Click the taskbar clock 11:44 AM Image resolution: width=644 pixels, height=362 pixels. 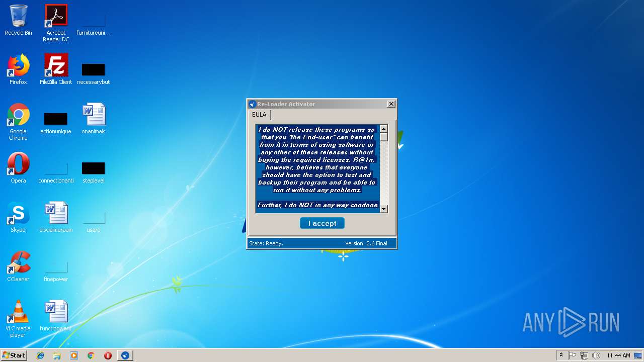click(618, 355)
